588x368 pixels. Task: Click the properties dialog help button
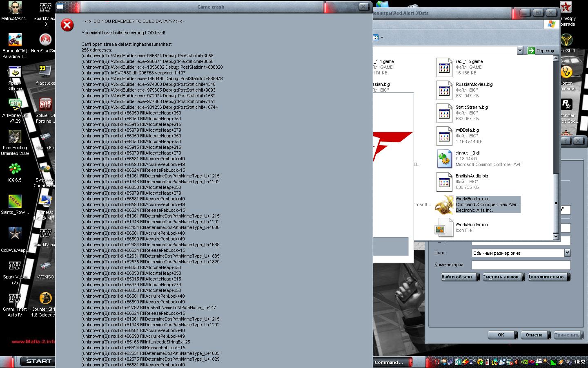tap(566, 141)
